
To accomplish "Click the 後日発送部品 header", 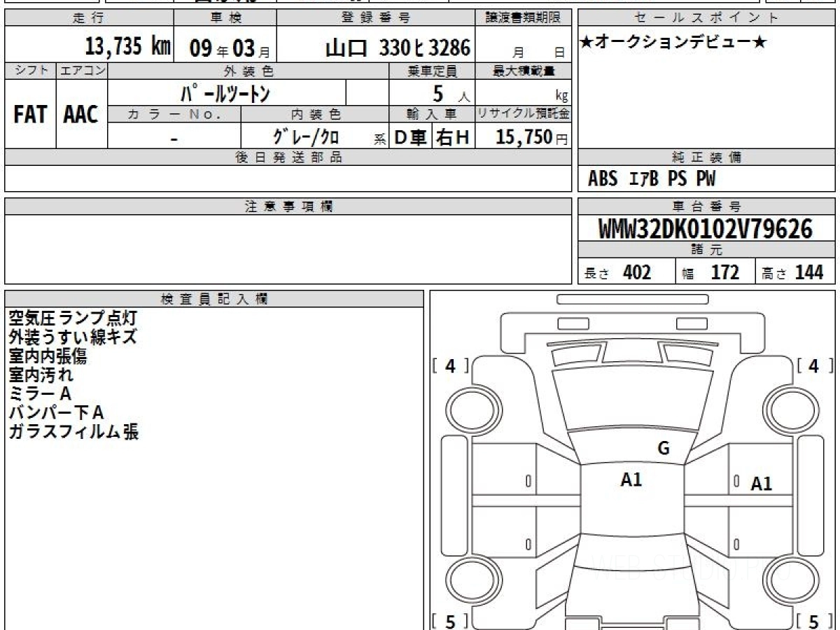I will pos(288,157).
